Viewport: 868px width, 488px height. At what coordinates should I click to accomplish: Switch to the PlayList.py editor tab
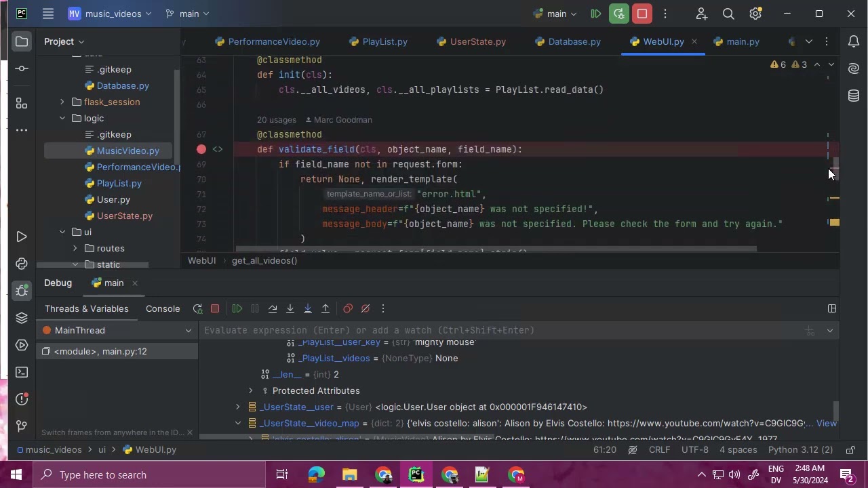coord(378,41)
